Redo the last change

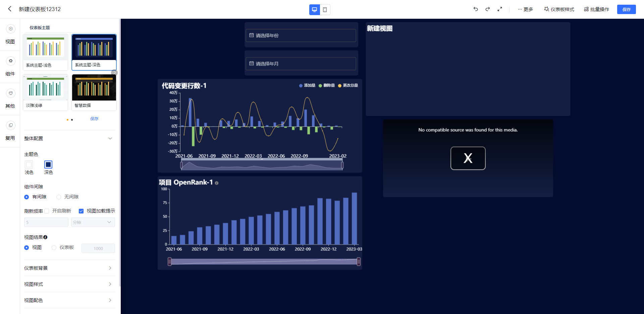pyautogui.click(x=488, y=9)
